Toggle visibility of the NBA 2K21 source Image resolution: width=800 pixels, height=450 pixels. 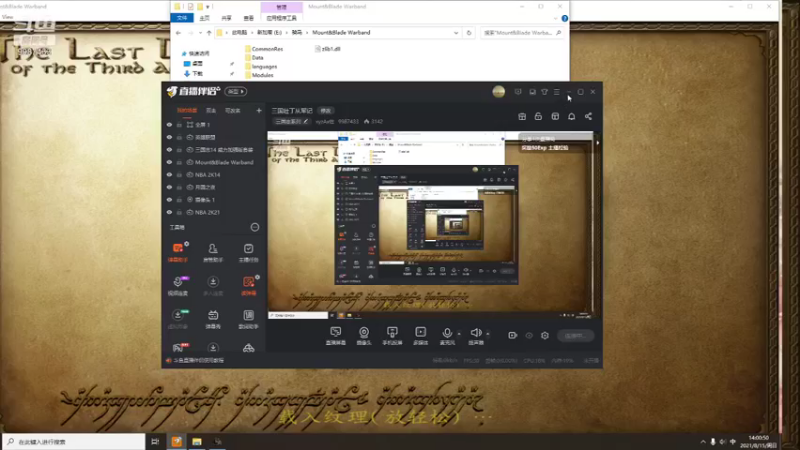tap(169, 212)
